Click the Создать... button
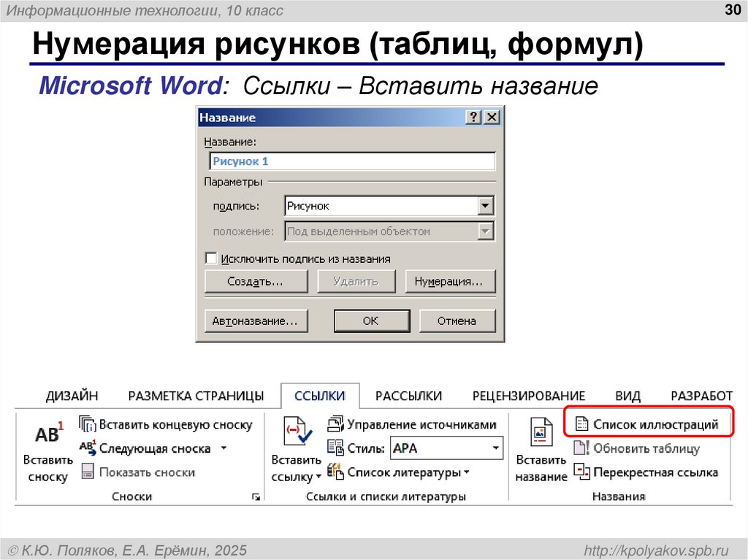748x560 pixels. click(x=256, y=281)
